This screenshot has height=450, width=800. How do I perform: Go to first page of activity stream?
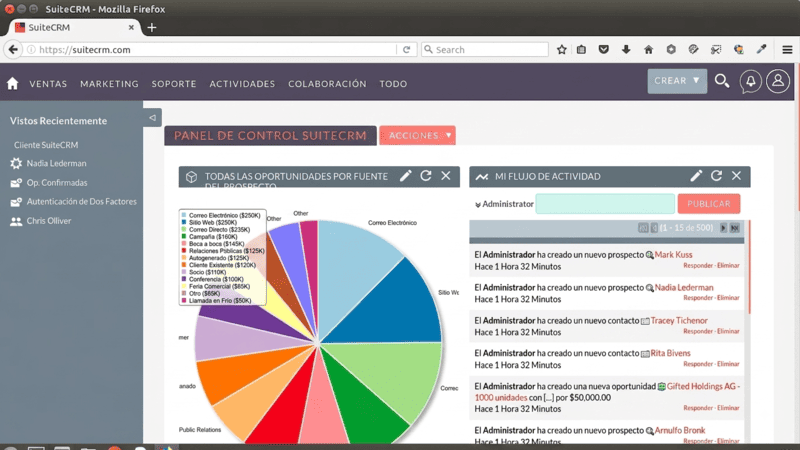(643, 228)
